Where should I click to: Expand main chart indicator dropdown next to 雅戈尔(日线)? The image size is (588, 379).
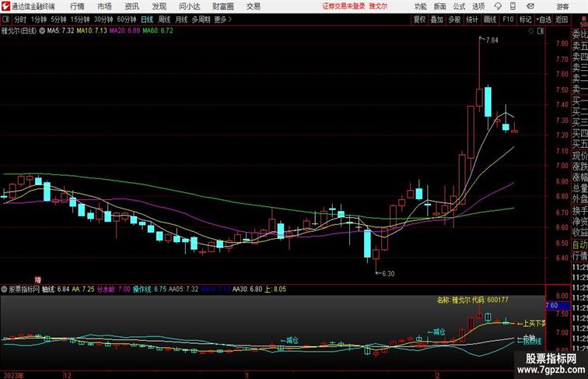(x=42, y=31)
